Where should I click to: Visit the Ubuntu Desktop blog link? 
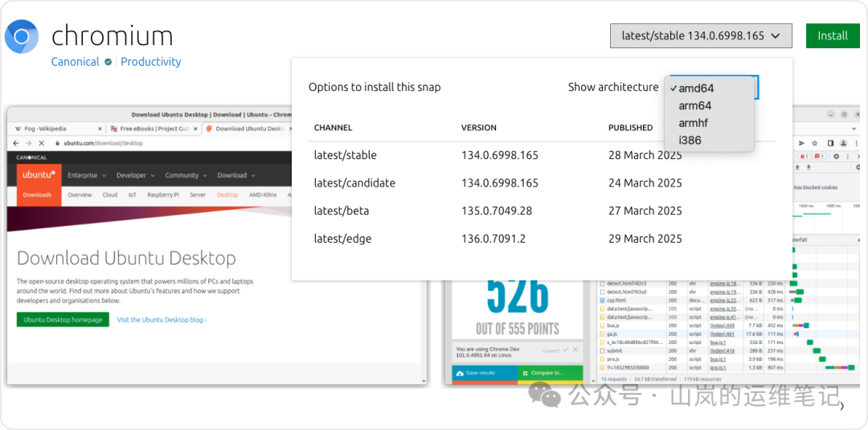(x=162, y=320)
